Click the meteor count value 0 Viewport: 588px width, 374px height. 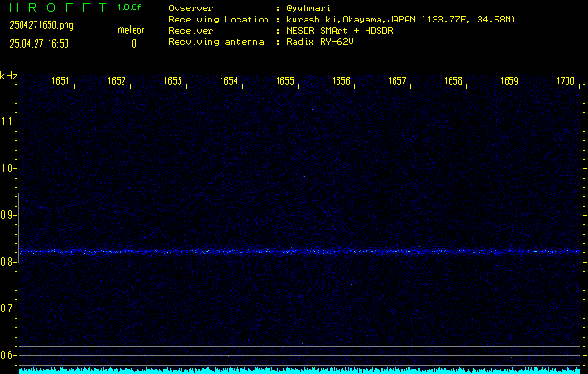(x=134, y=44)
